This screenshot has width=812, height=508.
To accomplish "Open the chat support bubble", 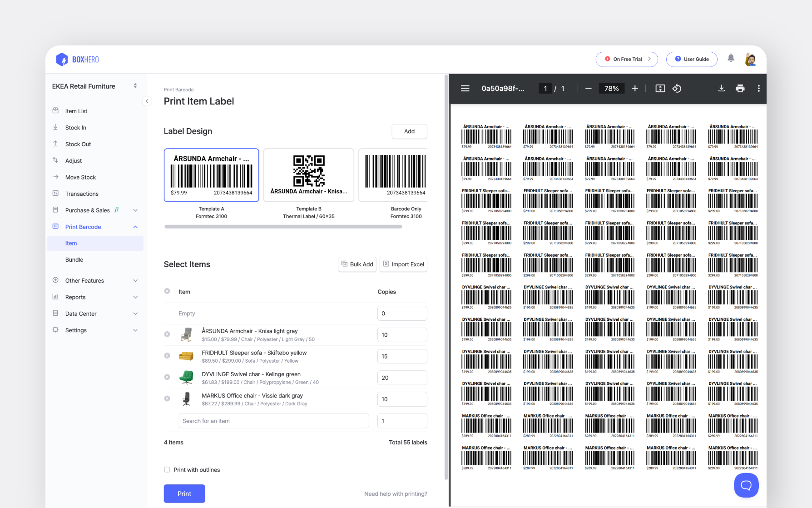I will click(x=746, y=485).
